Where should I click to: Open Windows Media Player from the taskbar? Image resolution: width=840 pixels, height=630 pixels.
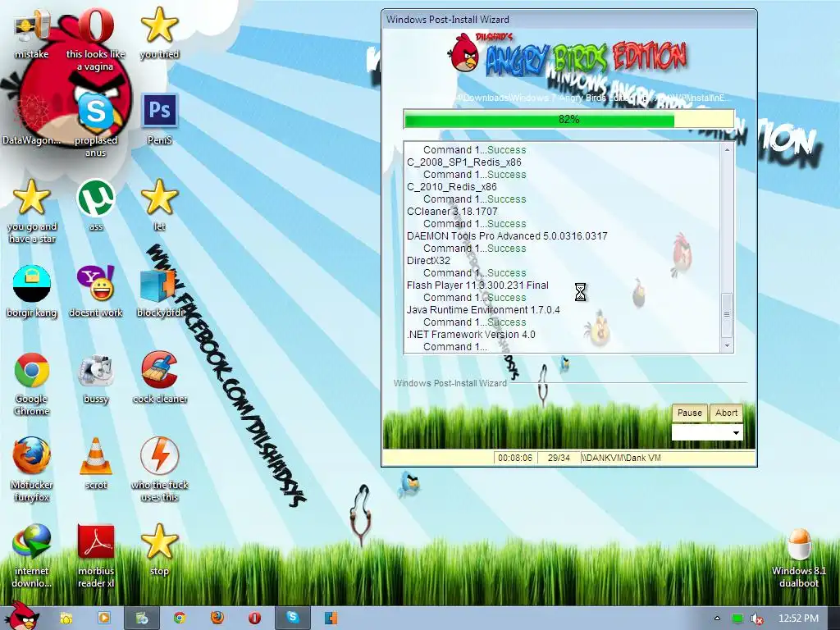tap(104, 619)
